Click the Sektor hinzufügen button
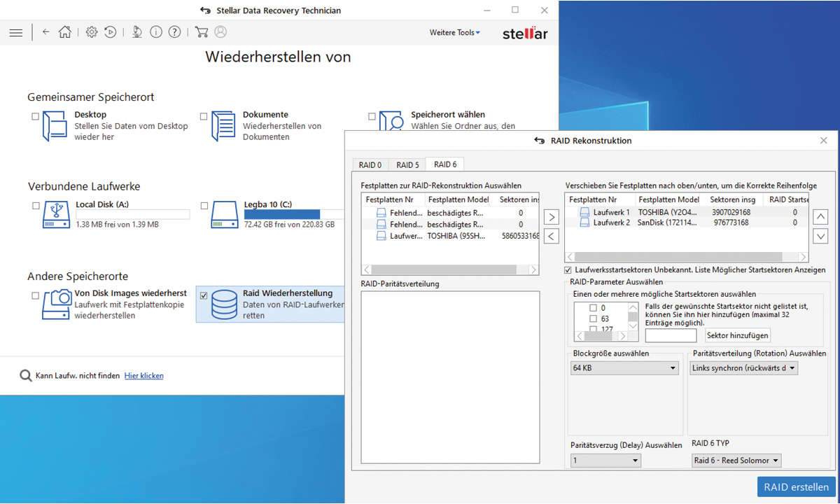840x504 pixels. (738, 335)
